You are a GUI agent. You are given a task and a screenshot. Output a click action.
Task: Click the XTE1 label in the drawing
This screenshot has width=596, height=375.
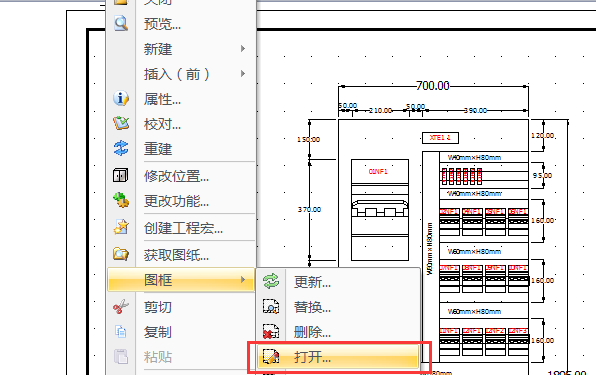[440, 138]
